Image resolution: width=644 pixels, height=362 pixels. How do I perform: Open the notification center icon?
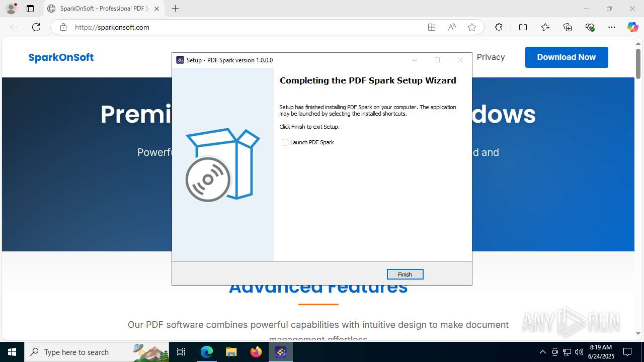(x=628, y=352)
